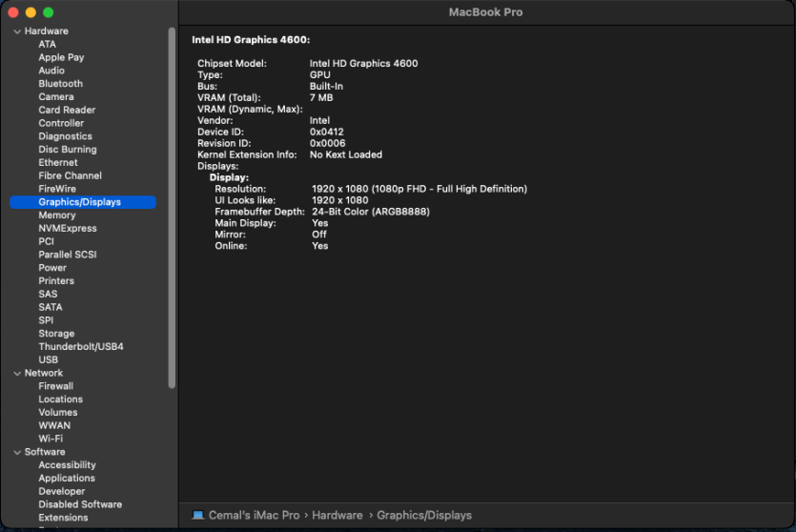Click the computer icon in the path bar

pyautogui.click(x=198, y=516)
